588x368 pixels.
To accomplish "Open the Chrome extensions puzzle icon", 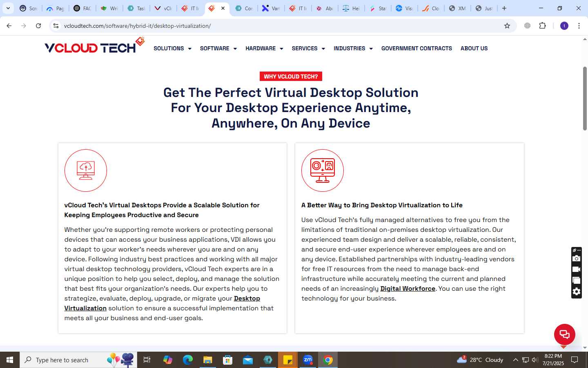I will (x=542, y=26).
